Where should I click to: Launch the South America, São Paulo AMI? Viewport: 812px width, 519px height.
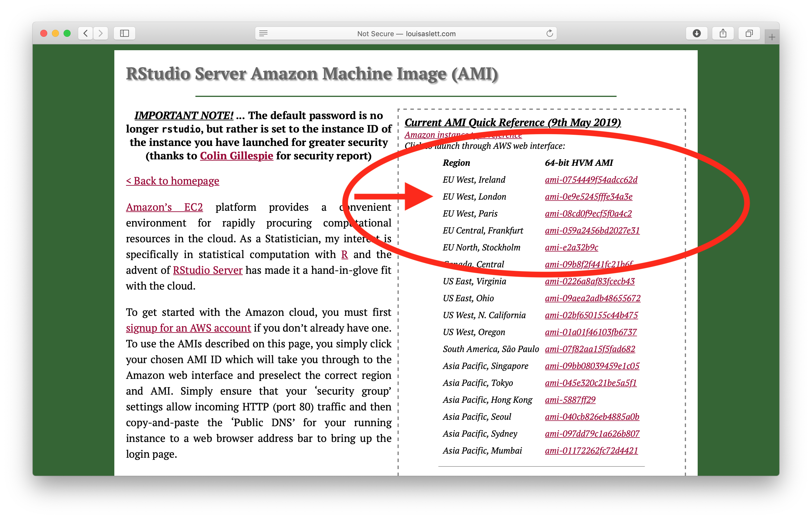590,349
